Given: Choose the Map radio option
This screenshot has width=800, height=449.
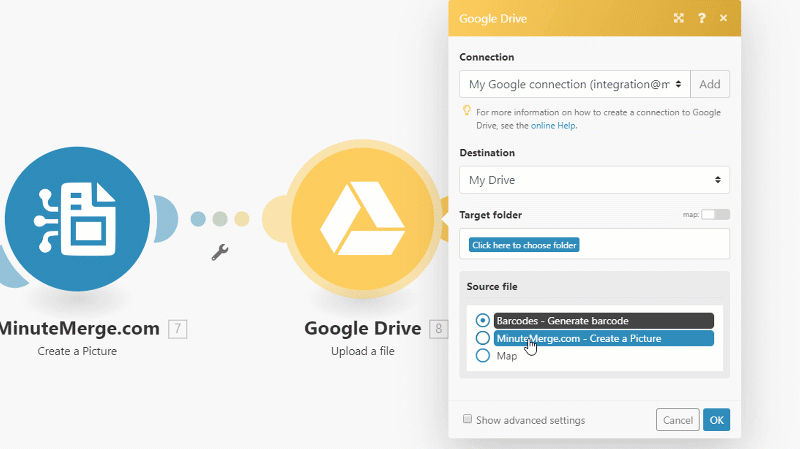Looking at the screenshot, I should coord(483,355).
